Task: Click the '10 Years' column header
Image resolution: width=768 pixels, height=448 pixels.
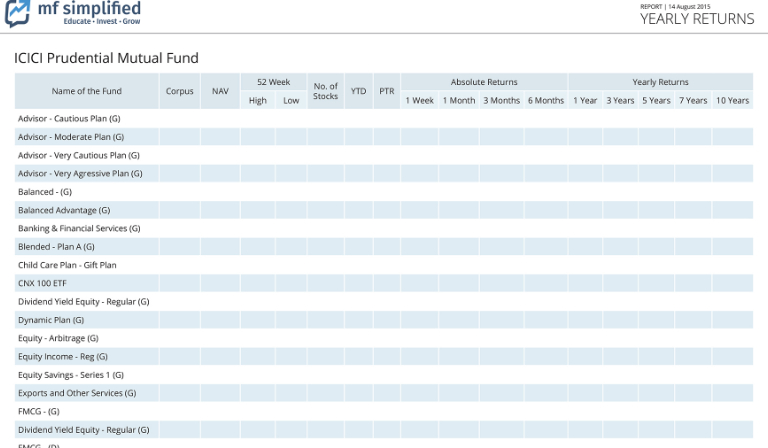Action: pos(733,100)
